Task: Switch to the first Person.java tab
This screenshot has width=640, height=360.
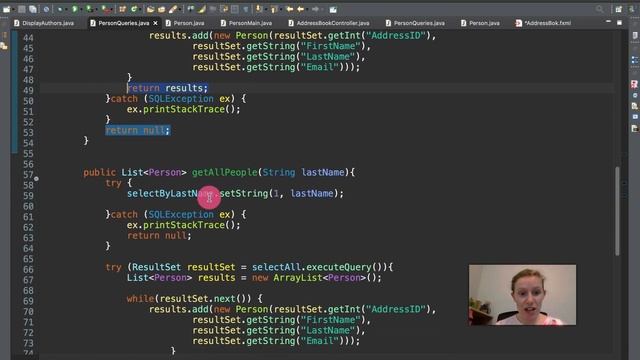Action: (x=185, y=23)
